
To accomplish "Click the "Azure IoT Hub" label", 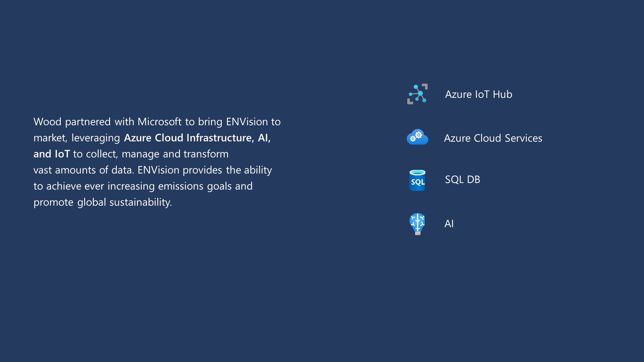I will 478,94.
